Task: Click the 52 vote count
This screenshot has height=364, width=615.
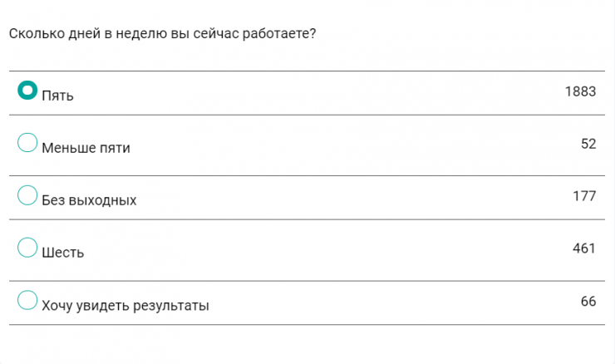Action: [x=588, y=144]
